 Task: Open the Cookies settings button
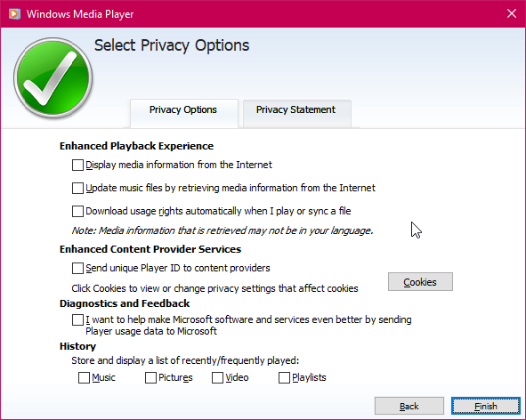pyautogui.click(x=420, y=282)
